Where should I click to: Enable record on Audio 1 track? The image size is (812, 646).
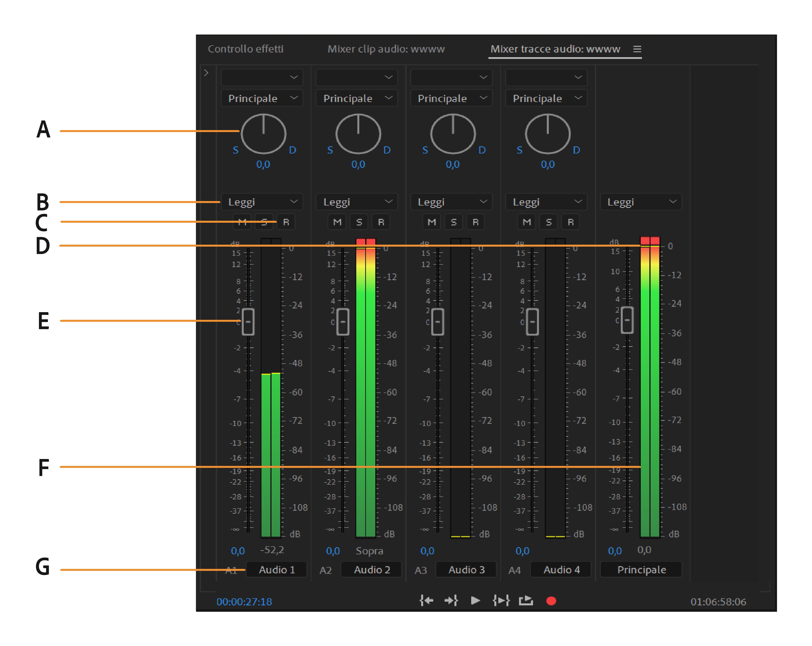pos(286,222)
